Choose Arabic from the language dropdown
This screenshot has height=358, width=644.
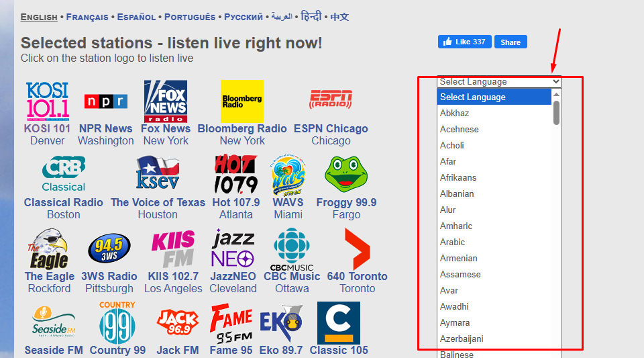tap(494, 242)
